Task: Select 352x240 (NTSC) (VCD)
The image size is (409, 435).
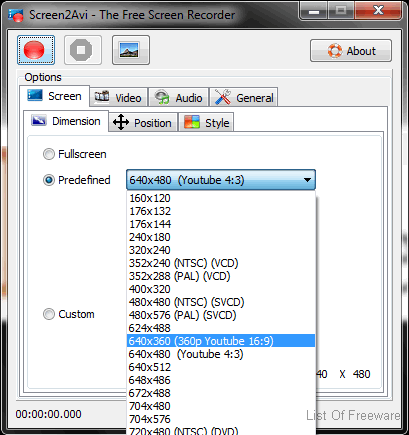Action: (221, 263)
